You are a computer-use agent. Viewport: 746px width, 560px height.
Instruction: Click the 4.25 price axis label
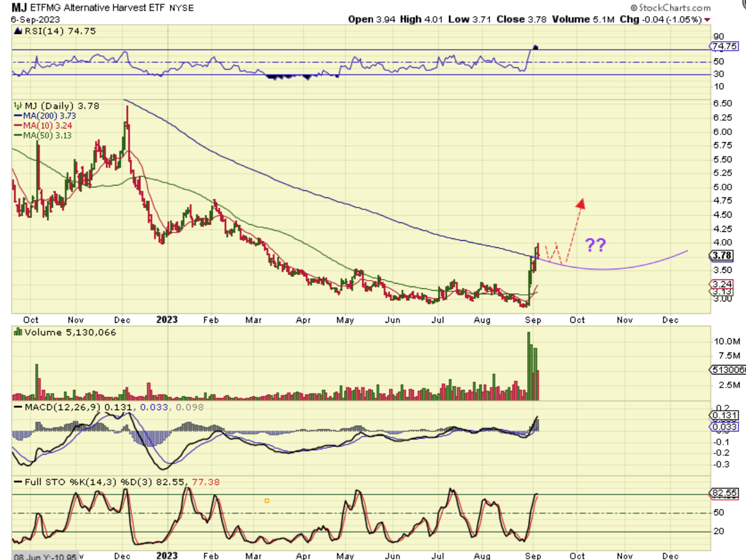coord(723,228)
